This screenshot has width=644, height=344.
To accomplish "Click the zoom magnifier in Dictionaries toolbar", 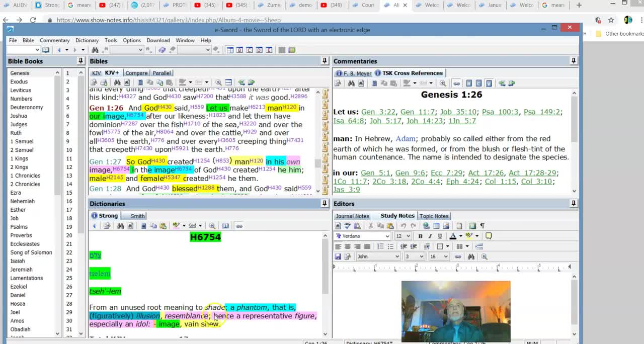I will 212,226.
